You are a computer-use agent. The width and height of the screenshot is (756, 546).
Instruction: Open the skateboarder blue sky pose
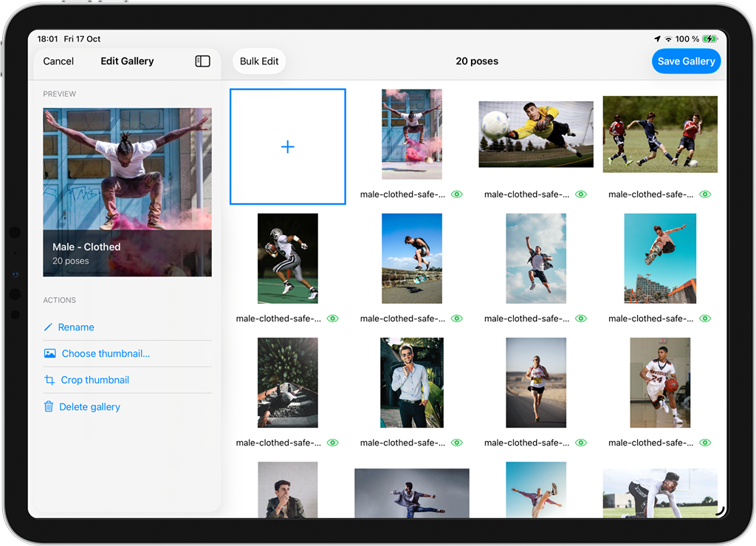[x=412, y=259]
